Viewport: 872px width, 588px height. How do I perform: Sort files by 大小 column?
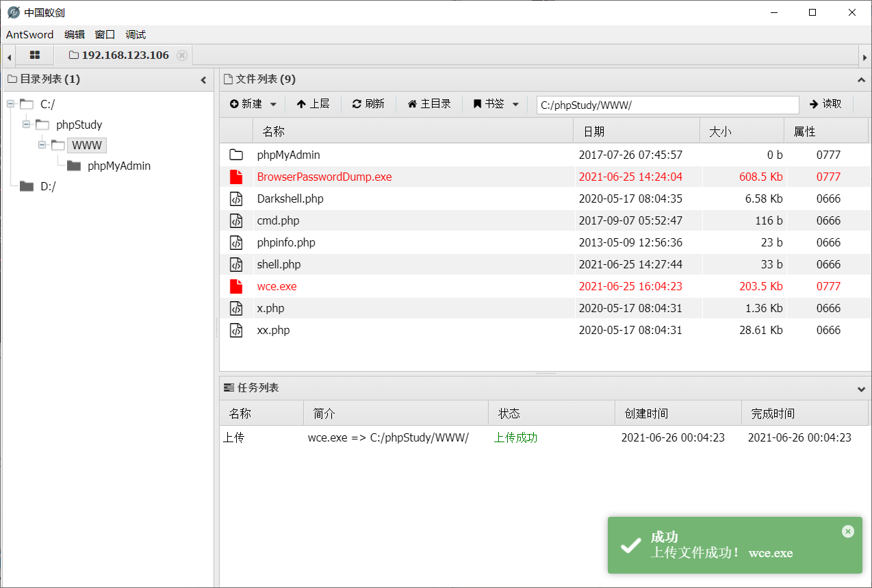pos(742,131)
